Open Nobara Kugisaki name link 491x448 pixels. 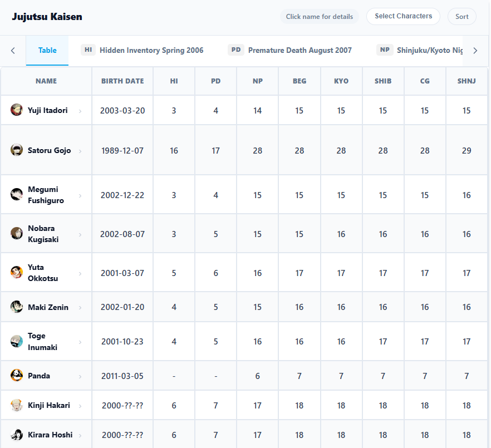[x=43, y=234]
